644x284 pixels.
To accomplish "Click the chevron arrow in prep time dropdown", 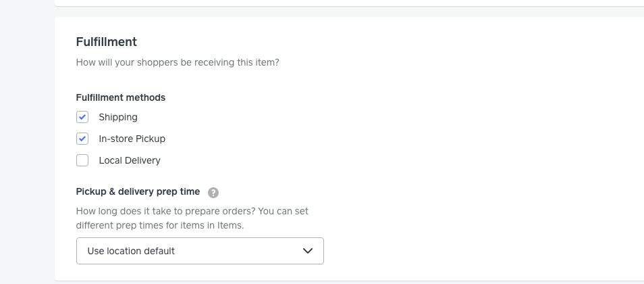I will pyautogui.click(x=308, y=251).
